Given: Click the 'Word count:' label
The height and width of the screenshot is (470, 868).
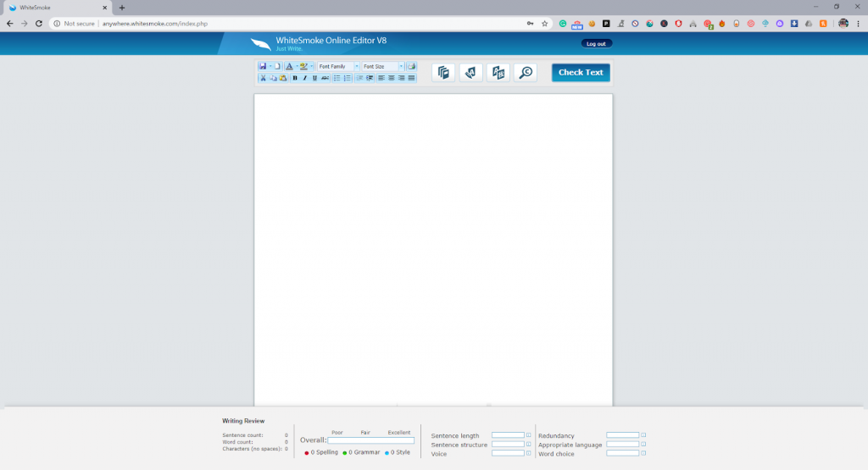Looking at the screenshot, I should pyautogui.click(x=237, y=442).
